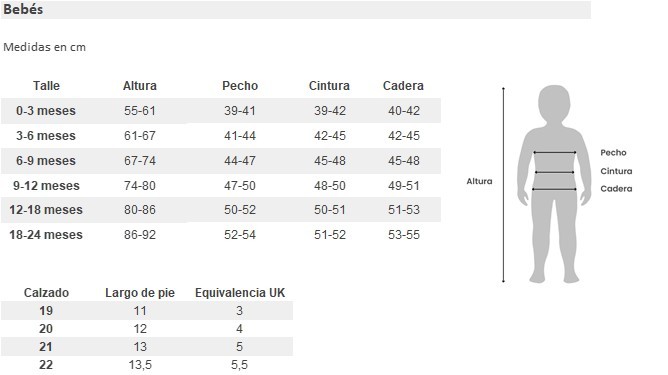Viewport: 668px width, 375px height.
Task: Select the 3-6 meses size row
Action: click(x=221, y=136)
